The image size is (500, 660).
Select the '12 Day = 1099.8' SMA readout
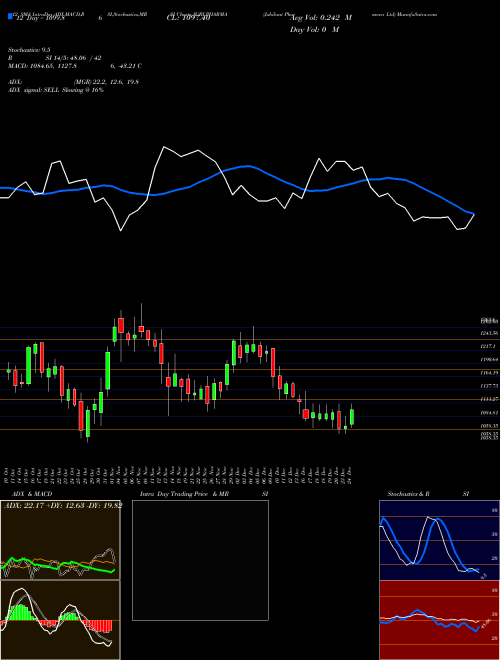tap(41, 19)
